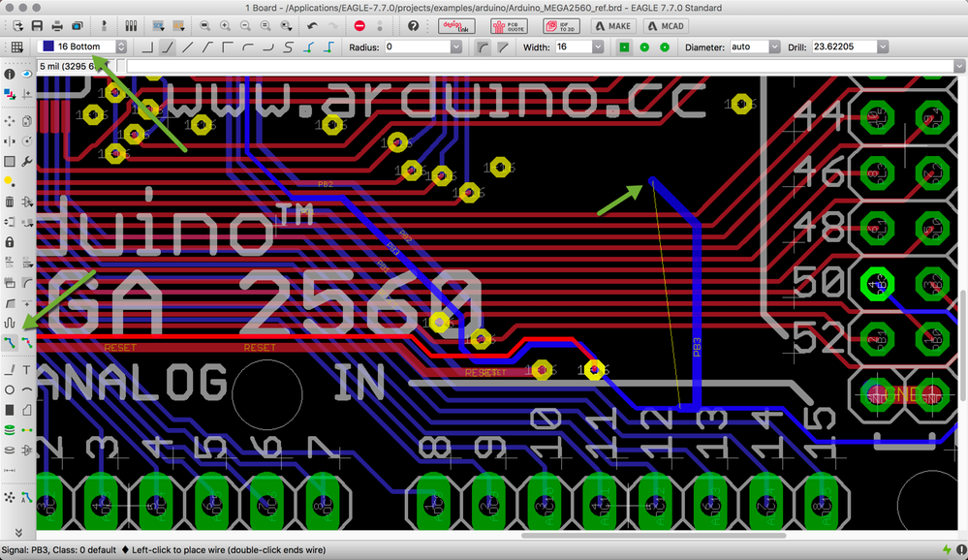Select the Change wrench tool

click(26, 161)
